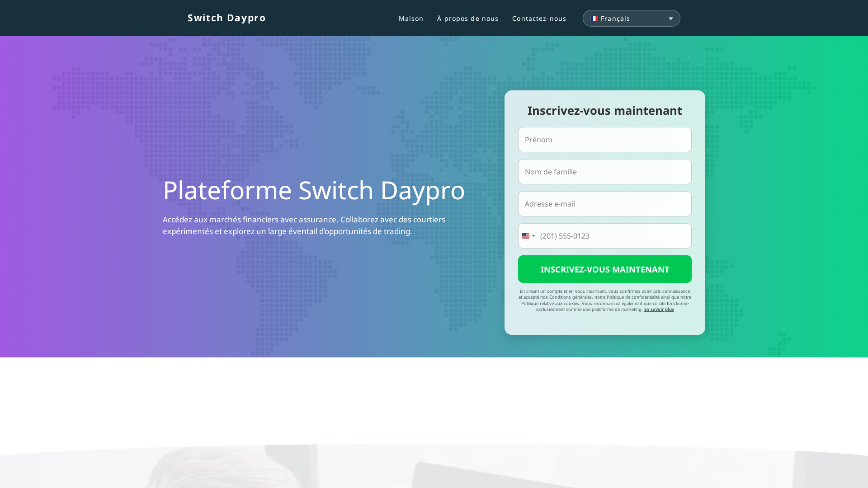The height and width of the screenshot is (488, 868).
Task: Open Contactez-nous nav link
Action: (x=539, y=19)
